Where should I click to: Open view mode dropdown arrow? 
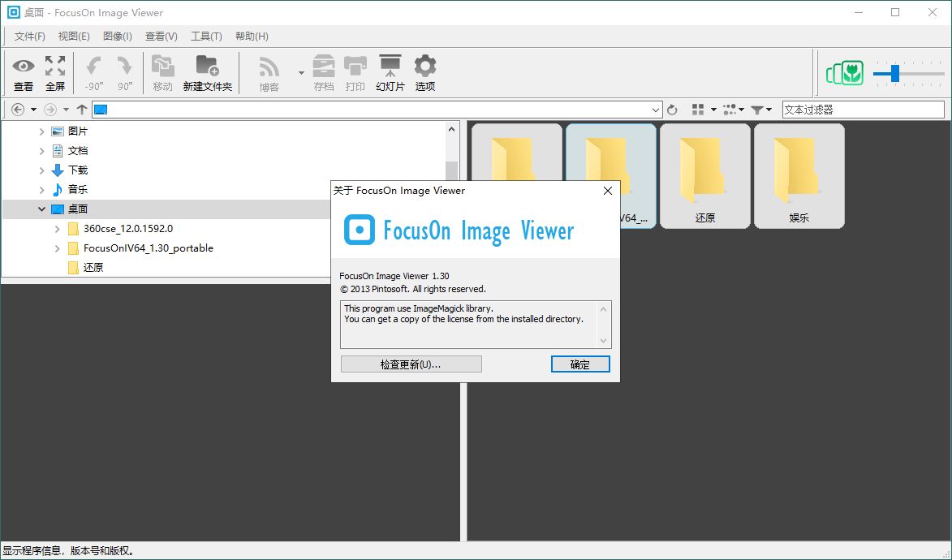click(713, 110)
